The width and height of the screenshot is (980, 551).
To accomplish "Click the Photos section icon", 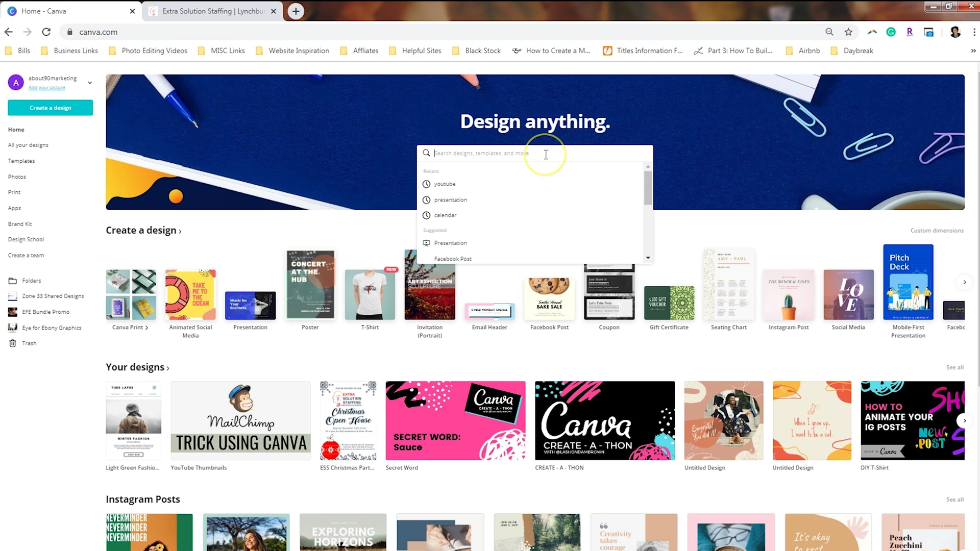I will coord(17,176).
